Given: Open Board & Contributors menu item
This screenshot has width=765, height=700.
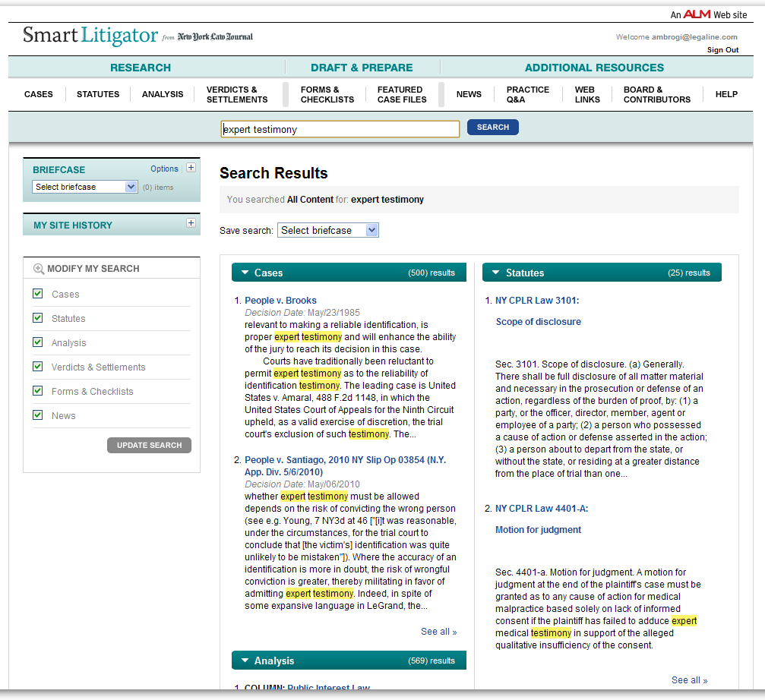Looking at the screenshot, I should (657, 95).
